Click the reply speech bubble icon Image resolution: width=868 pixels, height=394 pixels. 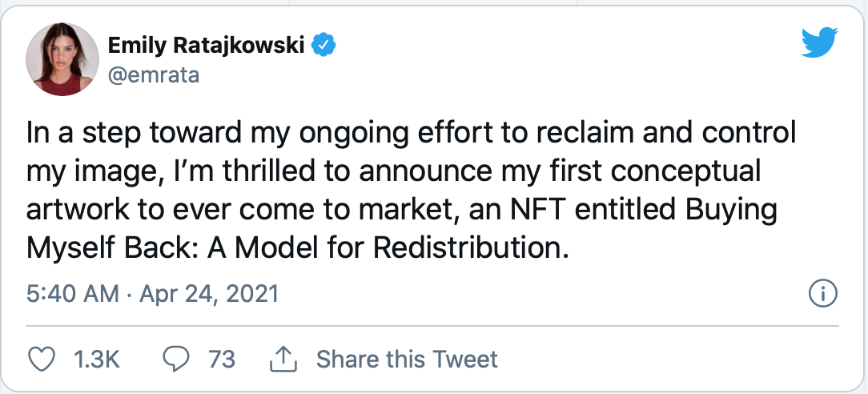pyautogui.click(x=175, y=359)
